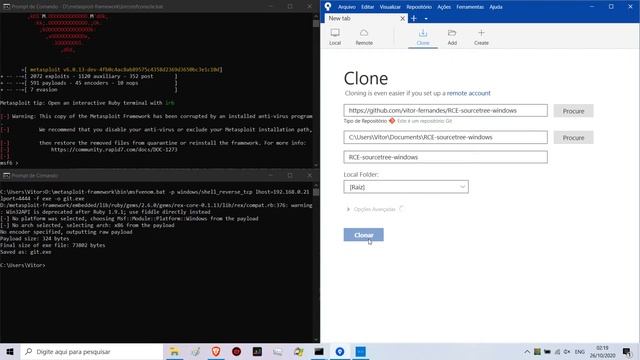Click the Clonar button
This screenshot has height=360, width=640.
click(x=363, y=235)
